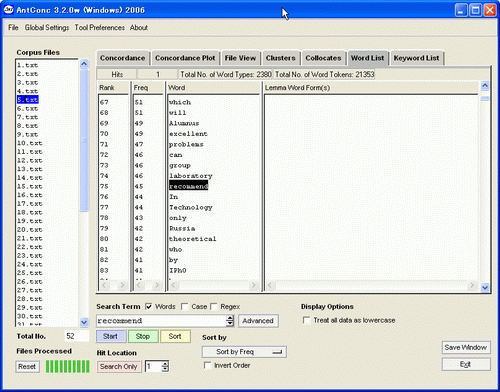Click the Search Only button
Image resolution: width=500 pixels, height=392 pixels.
pos(119,366)
